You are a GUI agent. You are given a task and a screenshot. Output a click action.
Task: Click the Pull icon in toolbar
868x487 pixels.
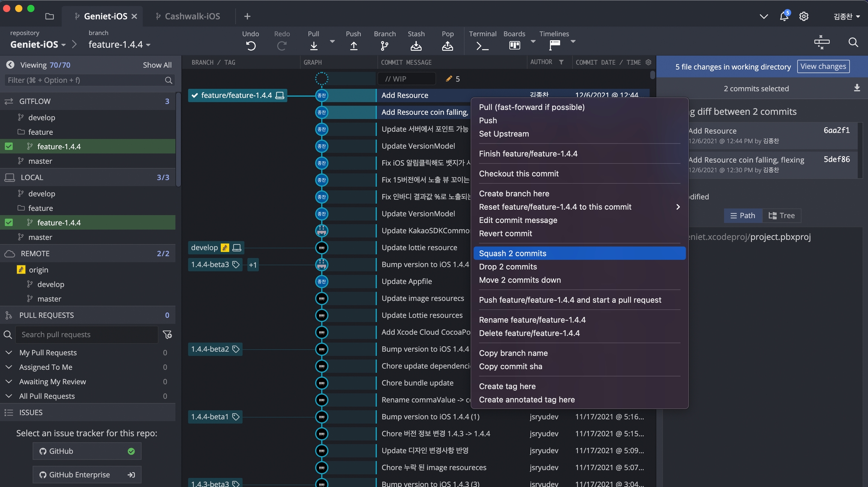313,46
